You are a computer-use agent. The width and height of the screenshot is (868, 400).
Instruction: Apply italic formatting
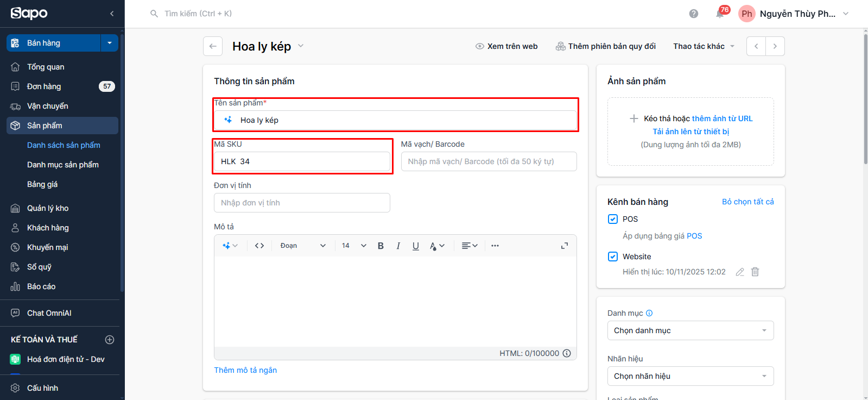398,246
